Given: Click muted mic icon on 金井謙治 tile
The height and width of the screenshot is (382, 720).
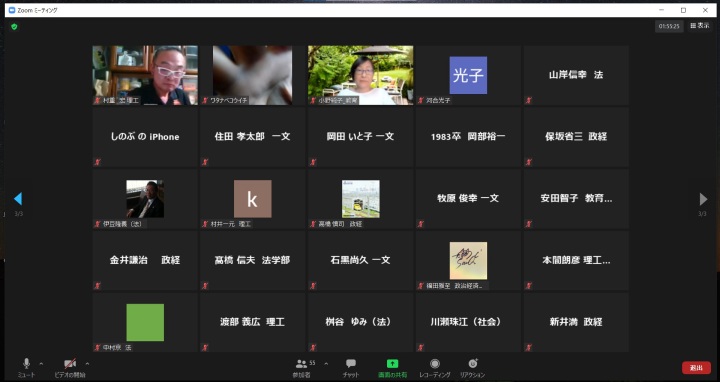Looking at the screenshot, I should (97, 286).
